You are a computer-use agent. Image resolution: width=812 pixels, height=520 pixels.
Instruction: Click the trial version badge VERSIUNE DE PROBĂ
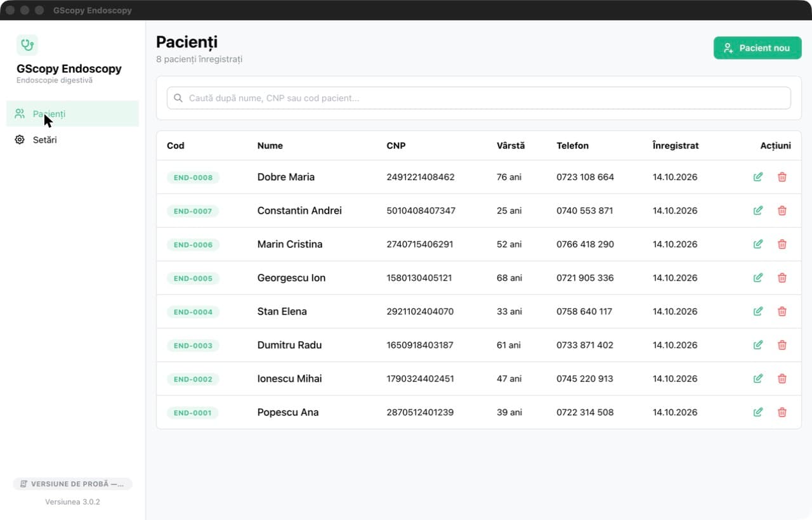point(72,484)
